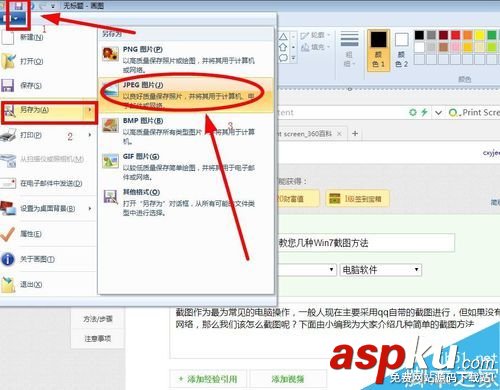Pick the white palette swatch

point(419,47)
